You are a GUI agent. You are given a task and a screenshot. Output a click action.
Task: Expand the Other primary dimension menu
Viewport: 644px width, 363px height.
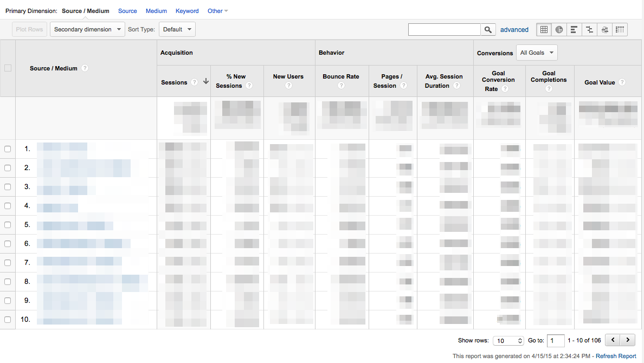(x=217, y=11)
